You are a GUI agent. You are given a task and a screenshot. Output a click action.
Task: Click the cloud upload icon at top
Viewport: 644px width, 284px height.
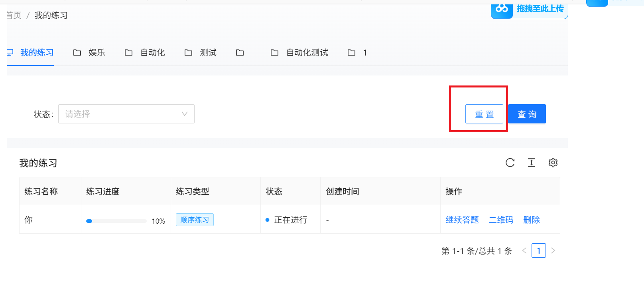[502, 9]
